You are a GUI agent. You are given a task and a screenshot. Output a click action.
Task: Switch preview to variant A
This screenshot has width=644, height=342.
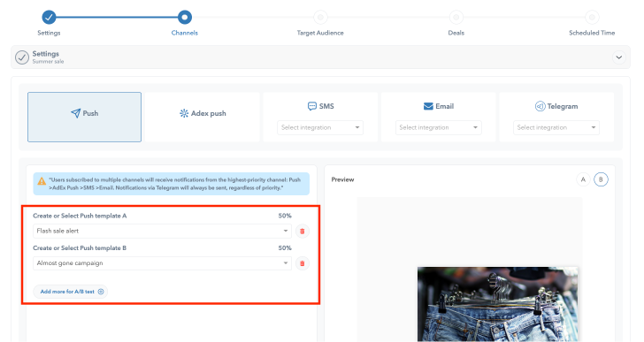[x=583, y=179]
